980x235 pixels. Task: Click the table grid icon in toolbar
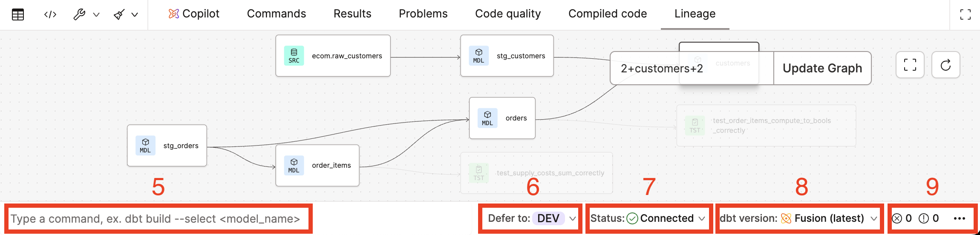[x=18, y=15]
